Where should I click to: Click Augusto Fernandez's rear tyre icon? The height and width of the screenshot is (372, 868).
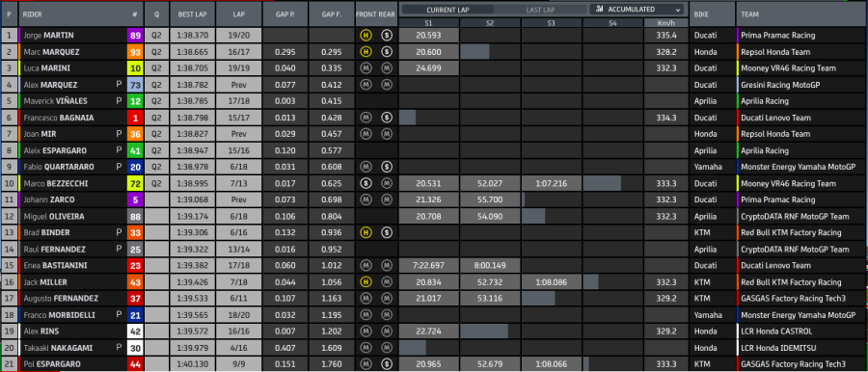click(387, 299)
